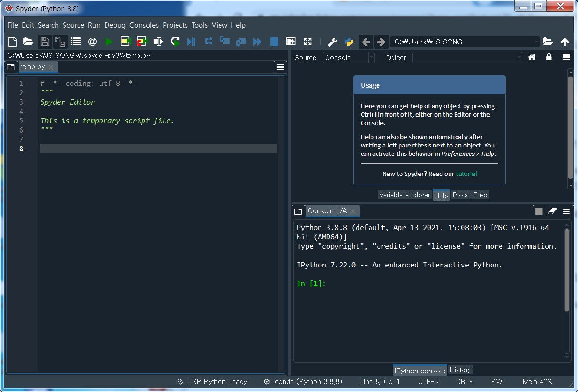Run current cell
This screenshot has width=578, height=392.
pos(125,42)
